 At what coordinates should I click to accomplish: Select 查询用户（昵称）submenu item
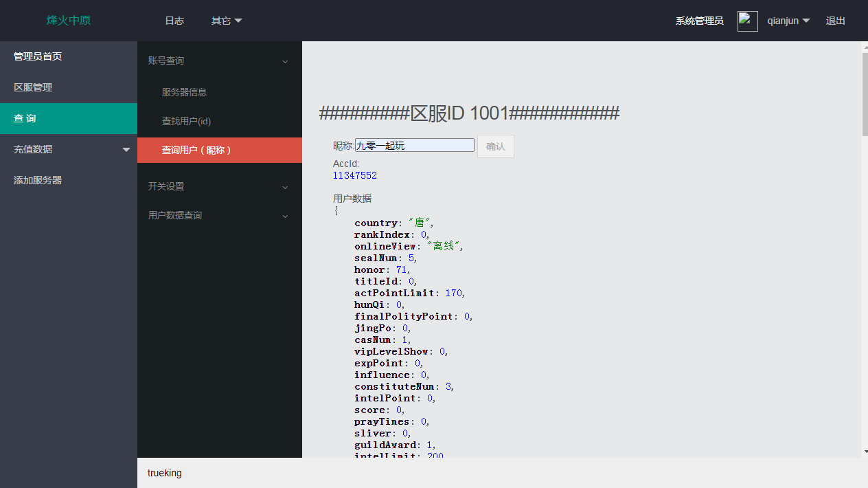pyautogui.click(x=196, y=150)
